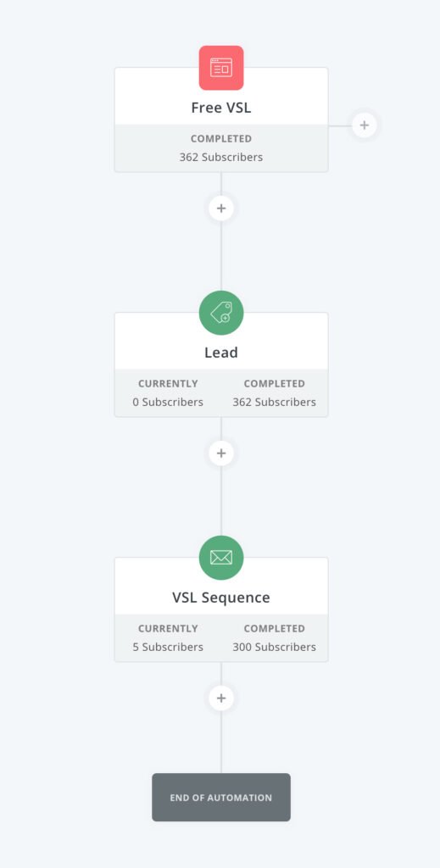This screenshot has height=868, width=440.
Task: View 362 Subscribers completed in Lead
Action: [x=275, y=403]
